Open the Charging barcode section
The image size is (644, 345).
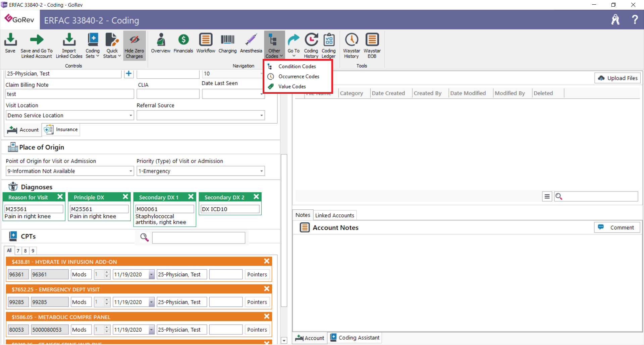pyautogui.click(x=227, y=43)
